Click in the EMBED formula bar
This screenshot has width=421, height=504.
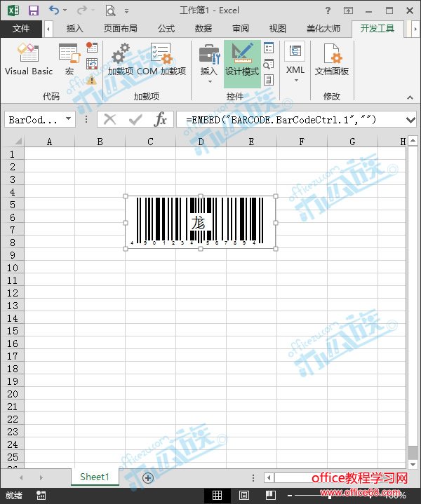[290, 120]
